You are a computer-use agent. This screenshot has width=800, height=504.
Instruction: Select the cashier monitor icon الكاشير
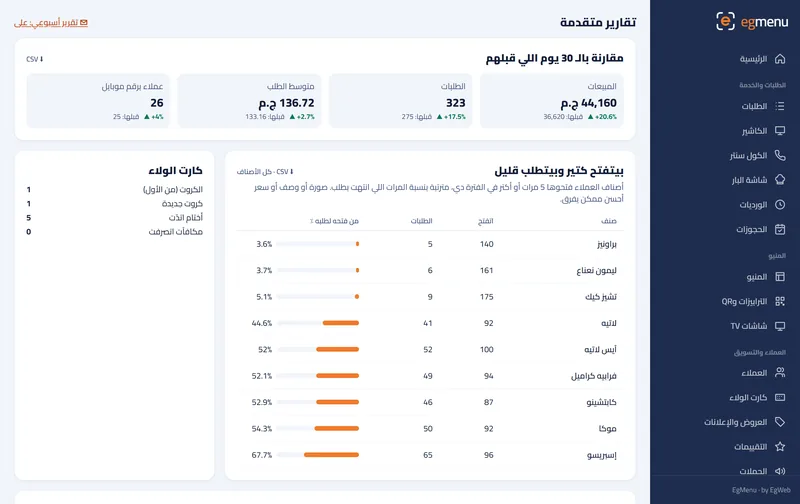(x=780, y=131)
